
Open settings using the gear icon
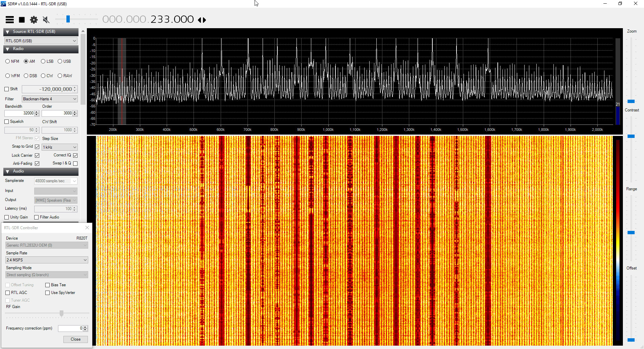[34, 19]
